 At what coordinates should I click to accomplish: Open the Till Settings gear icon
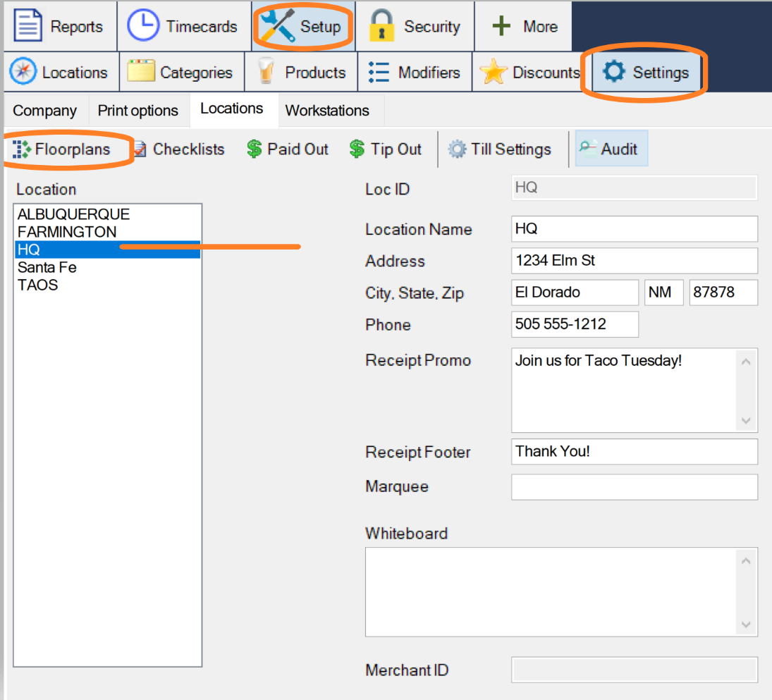tap(457, 149)
